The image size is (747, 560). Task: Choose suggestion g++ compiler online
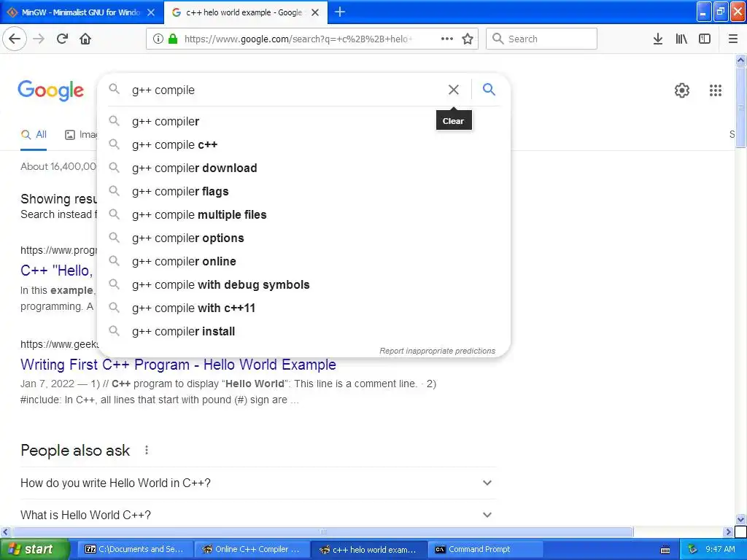303,262
